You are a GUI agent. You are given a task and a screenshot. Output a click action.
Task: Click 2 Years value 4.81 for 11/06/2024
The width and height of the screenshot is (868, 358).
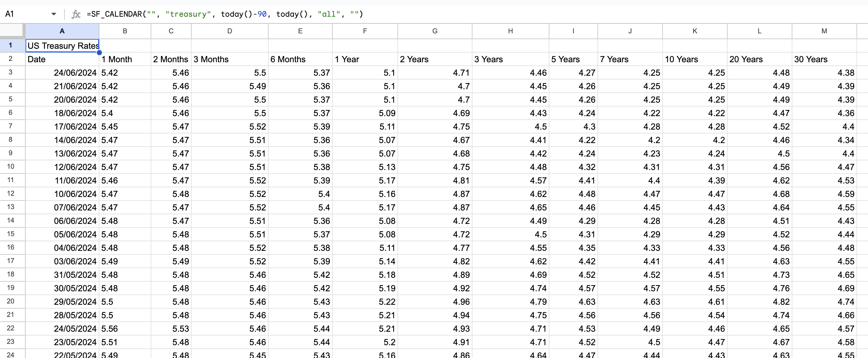click(435, 180)
